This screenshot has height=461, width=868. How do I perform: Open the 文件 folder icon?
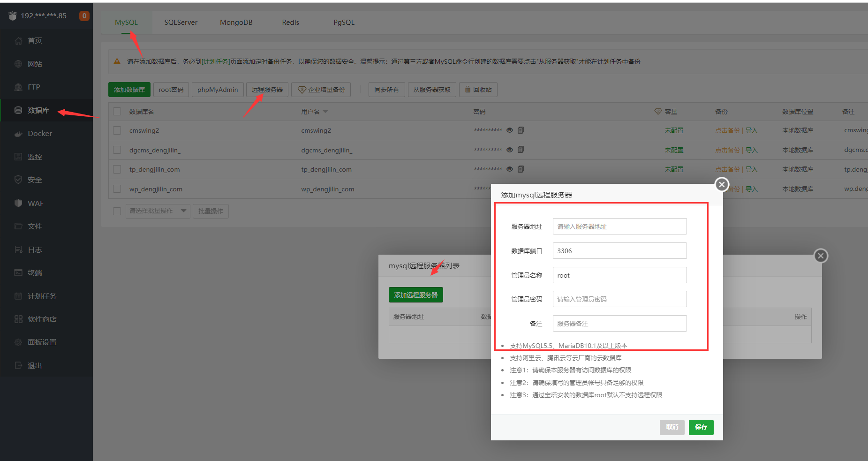tap(18, 226)
